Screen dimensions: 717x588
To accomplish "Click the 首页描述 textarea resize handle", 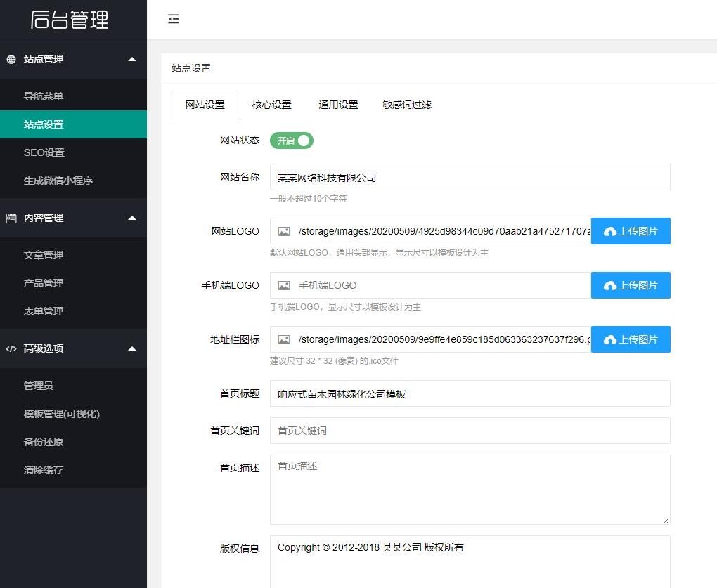I will click(666, 521).
